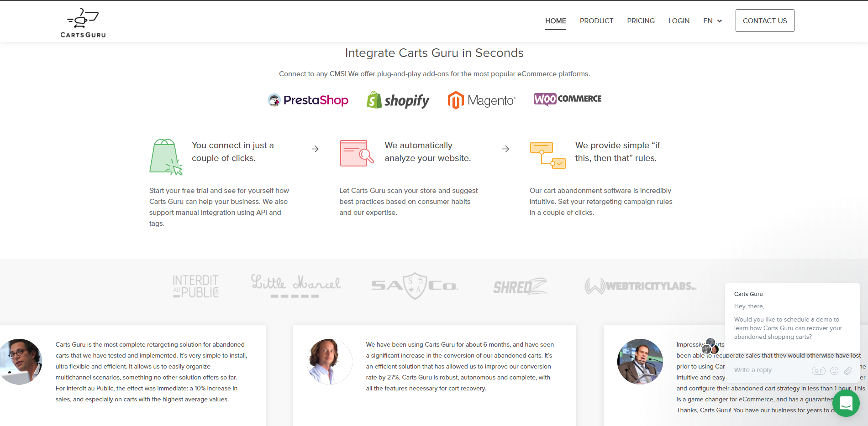Click the 'Integrate Carts Guru in Seconds' heading
Viewport: 868px width, 426px height.
(434, 53)
